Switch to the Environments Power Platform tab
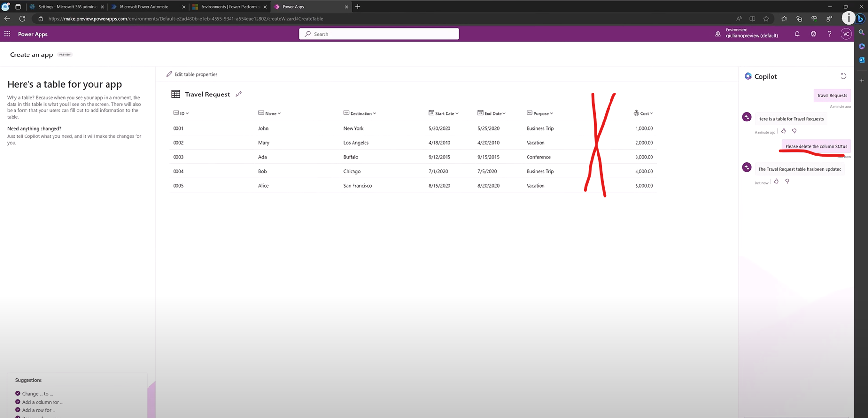Image resolution: width=868 pixels, height=418 pixels. [230, 7]
